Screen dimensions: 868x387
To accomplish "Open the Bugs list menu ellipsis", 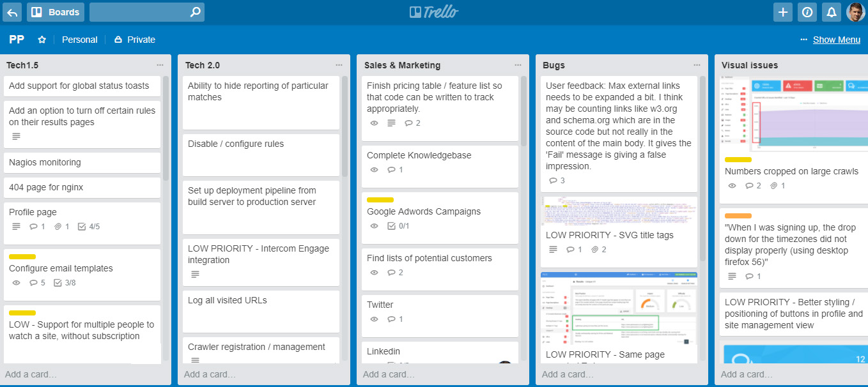I will 697,65.
